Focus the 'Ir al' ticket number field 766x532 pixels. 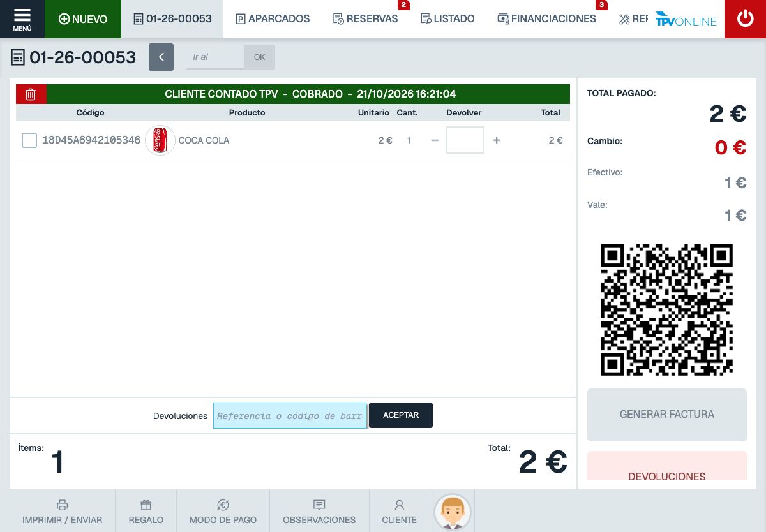coord(215,57)
